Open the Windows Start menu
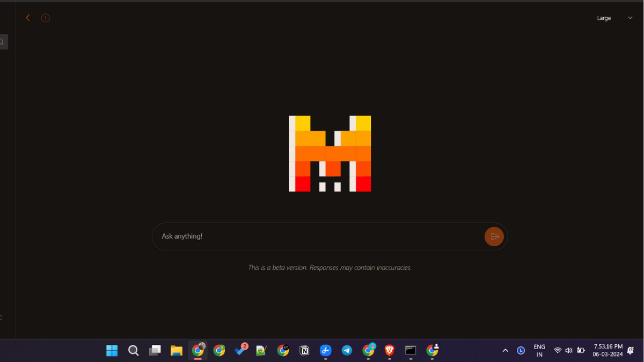This screenshot has width=644, height=362. [112, 351]
